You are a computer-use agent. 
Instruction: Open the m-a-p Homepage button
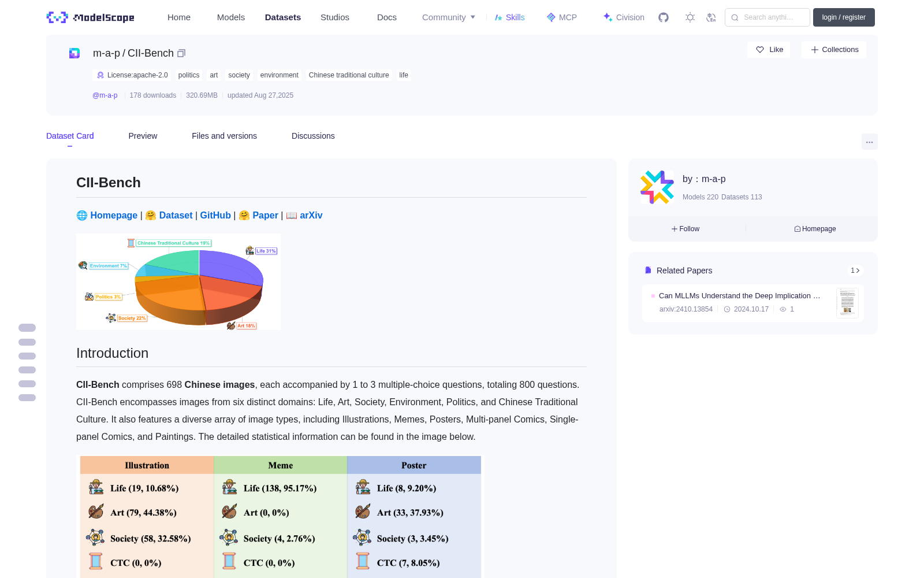point(815,229)
